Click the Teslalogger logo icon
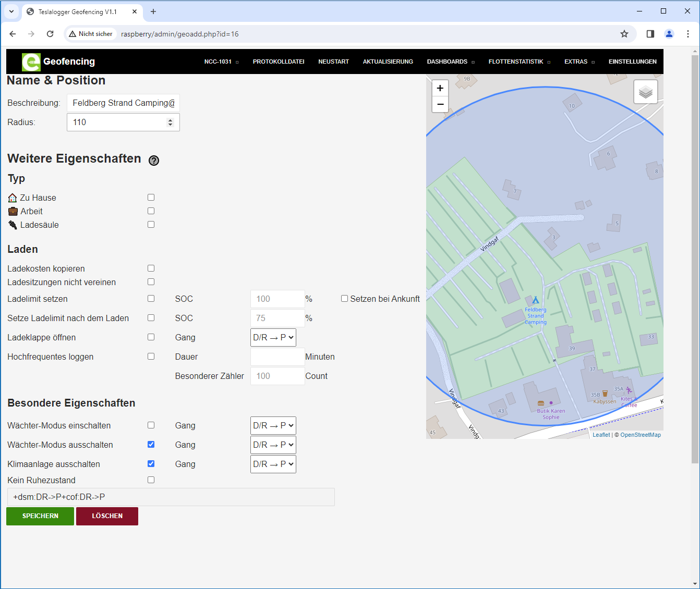700x589 pixels. point(31,62)
